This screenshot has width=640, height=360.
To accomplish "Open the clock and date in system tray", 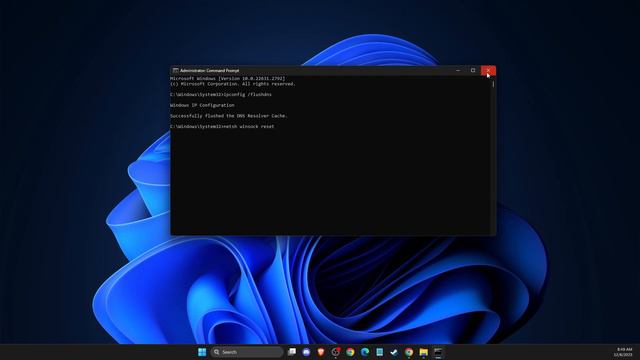I will [x=623, y=352].
